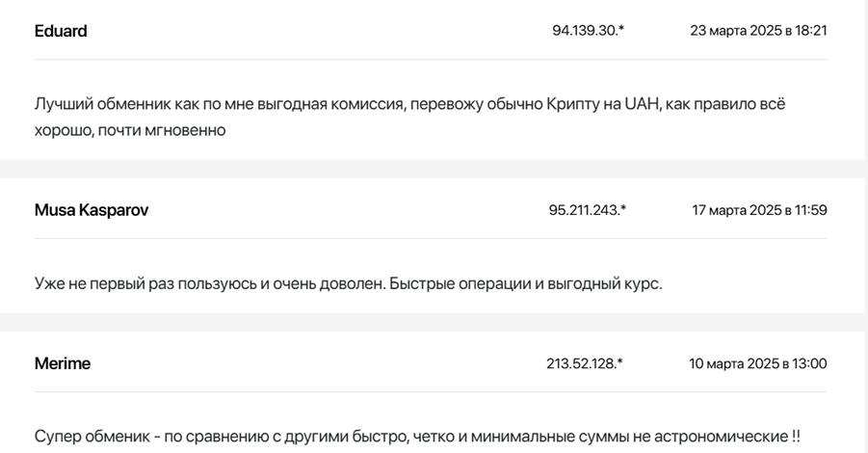Open the Musa Kasparov reviewer name
Viewport: 868px width, 453px height.
(x=92, y=210)
